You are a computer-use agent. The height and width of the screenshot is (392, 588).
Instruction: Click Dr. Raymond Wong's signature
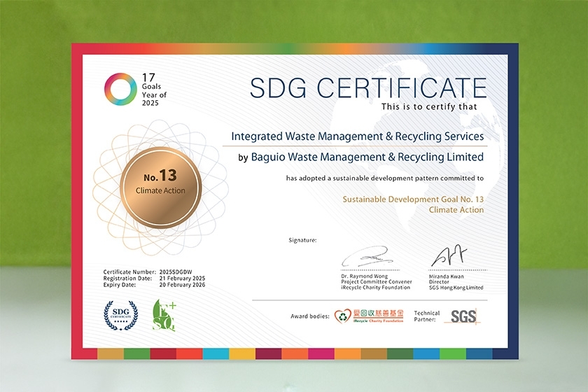368,257
